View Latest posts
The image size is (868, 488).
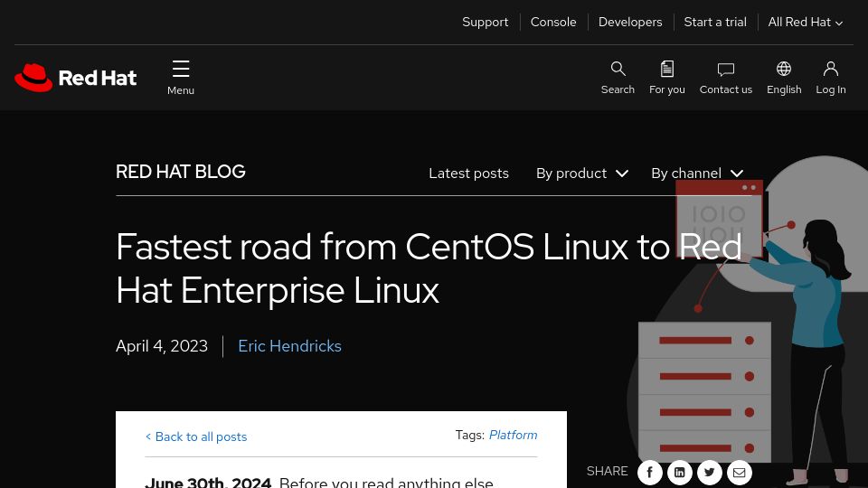coord(468,174)
